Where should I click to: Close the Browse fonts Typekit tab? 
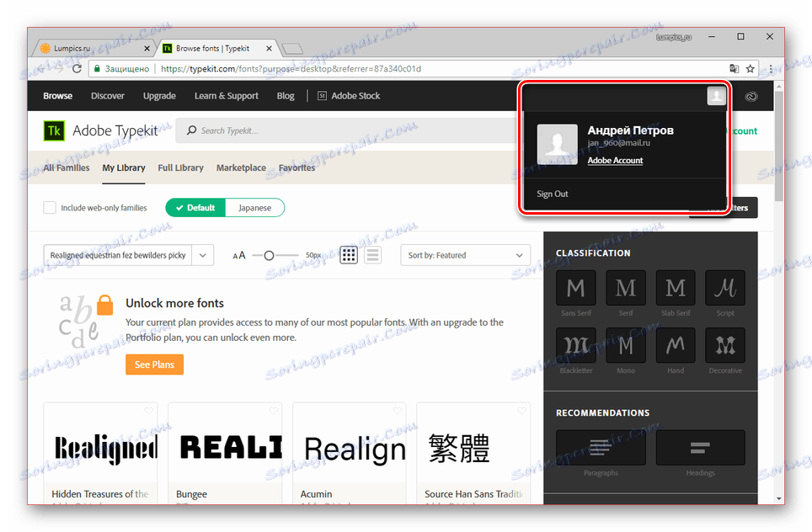click(269, 48)
